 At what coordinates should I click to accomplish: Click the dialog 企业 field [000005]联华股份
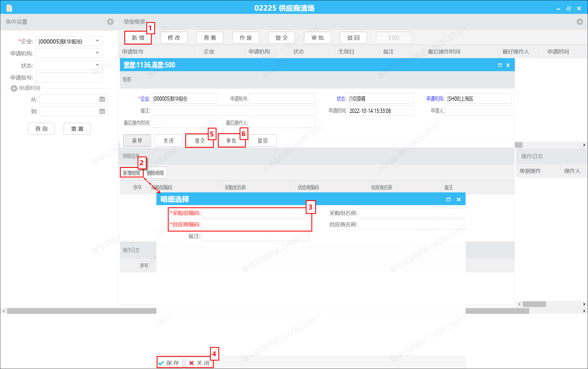point(184,99)
